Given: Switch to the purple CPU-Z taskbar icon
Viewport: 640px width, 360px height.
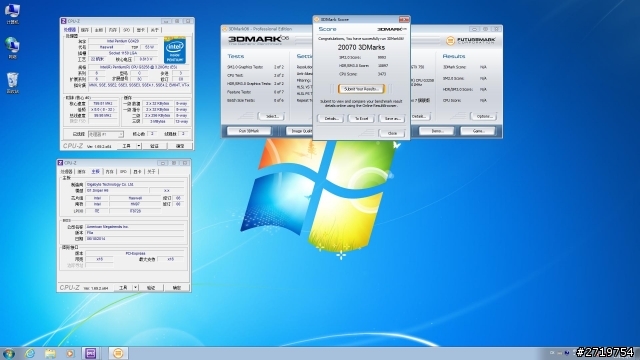Looking at the screenshot, I should coord(91,353).
